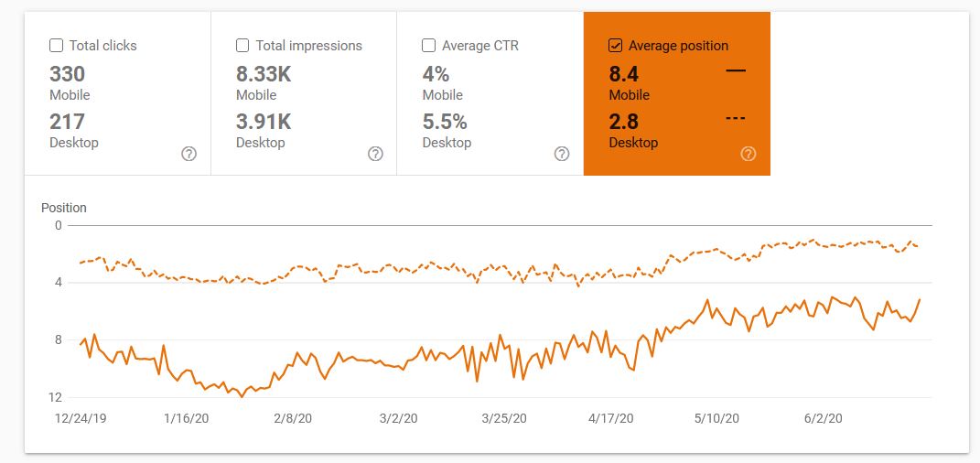This screenshot has width=980, height=463.
Task: Enable the Total impressions checkbox
Action: pyautogui.click(x=242, y=46)
